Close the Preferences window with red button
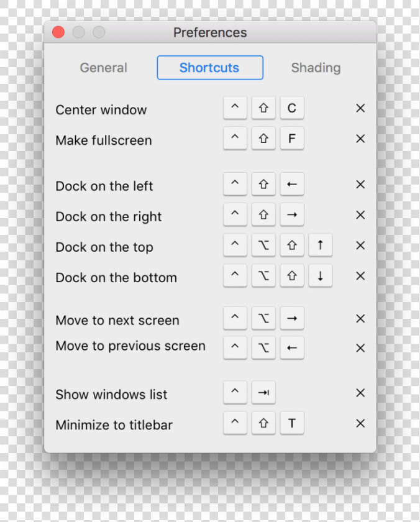Image resolution: width=420 pixels, height=522 pixels. coord(58,32)
